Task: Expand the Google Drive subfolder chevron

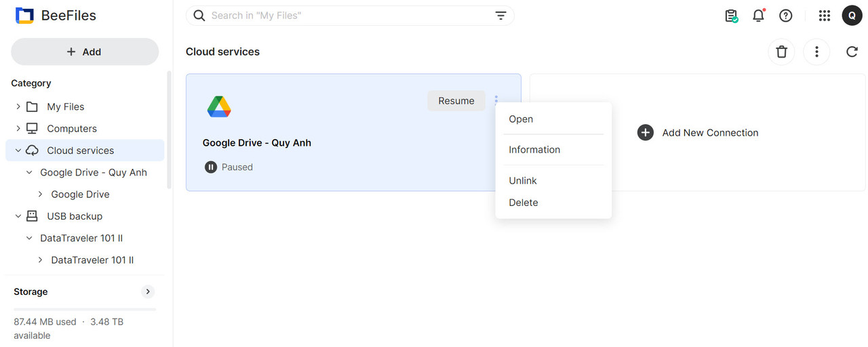Action: (x=40, y=195)
